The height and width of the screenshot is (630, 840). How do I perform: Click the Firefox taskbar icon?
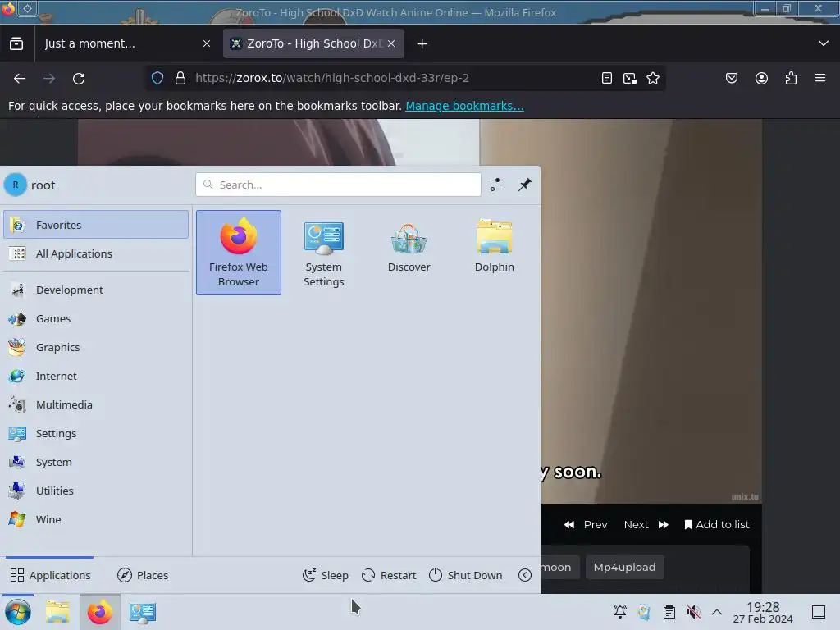coord(99,612)
